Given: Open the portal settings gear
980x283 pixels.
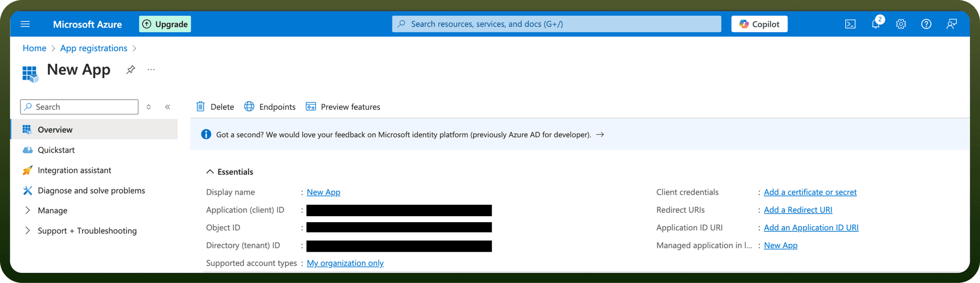Looking at the screenshot, I should [901, 24].
